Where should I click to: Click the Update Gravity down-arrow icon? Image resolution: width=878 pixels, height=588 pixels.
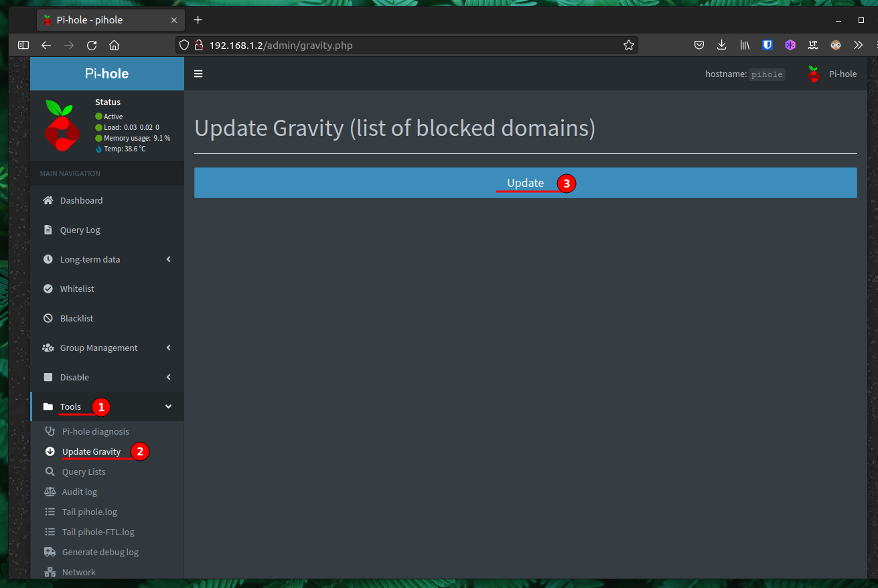(50, 451)
